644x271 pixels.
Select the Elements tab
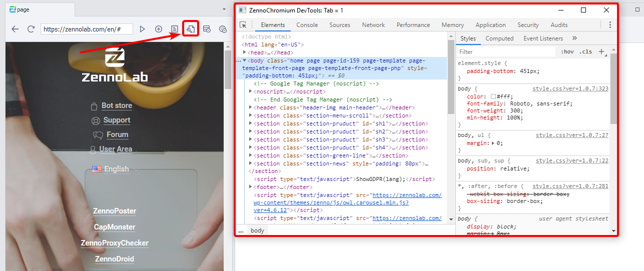(x=273, y=25)
